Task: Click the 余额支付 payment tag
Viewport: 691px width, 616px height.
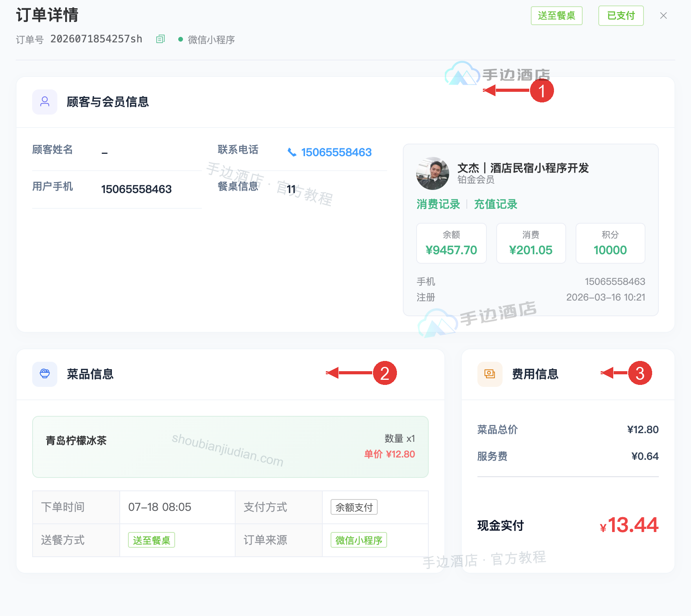Action: [354, 507]
